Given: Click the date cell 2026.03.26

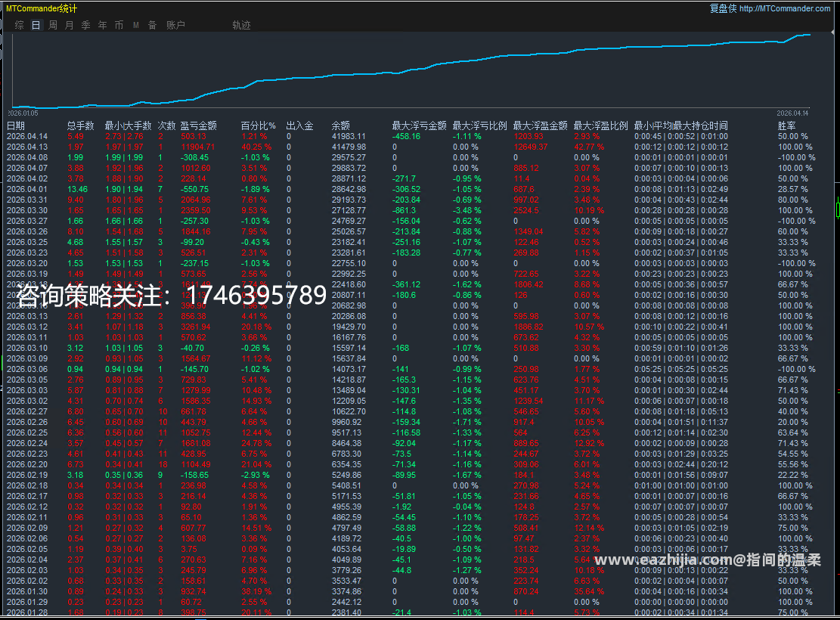Looking at the screenshot, I should 27,231.
